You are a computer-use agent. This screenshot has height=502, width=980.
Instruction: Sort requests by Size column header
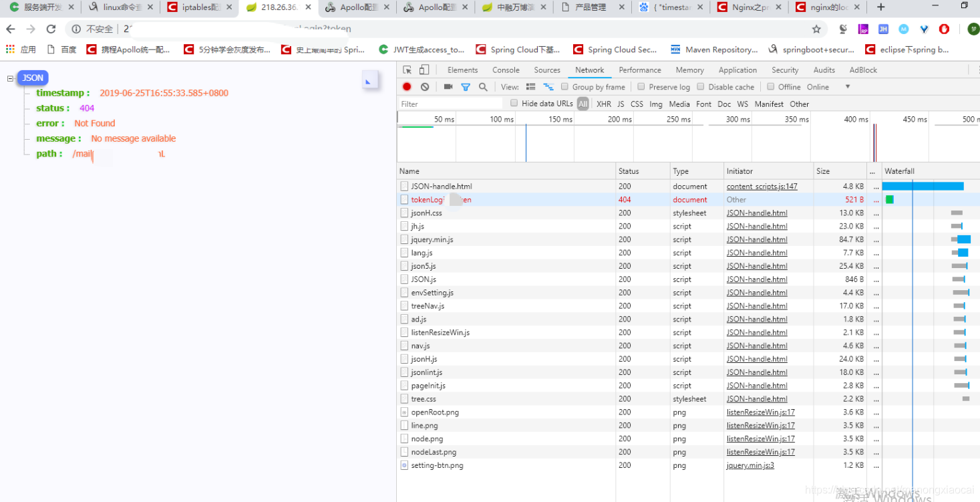840,171
